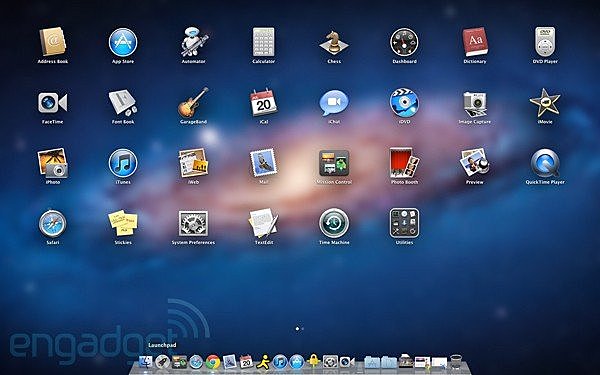Launch iWeb
Screen dimensions: 600x375
click(x=194, y=163)
